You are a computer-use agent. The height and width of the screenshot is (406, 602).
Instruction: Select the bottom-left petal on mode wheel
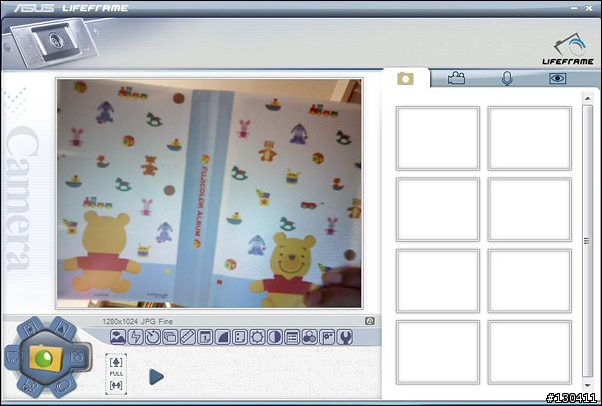click(29, 386)
